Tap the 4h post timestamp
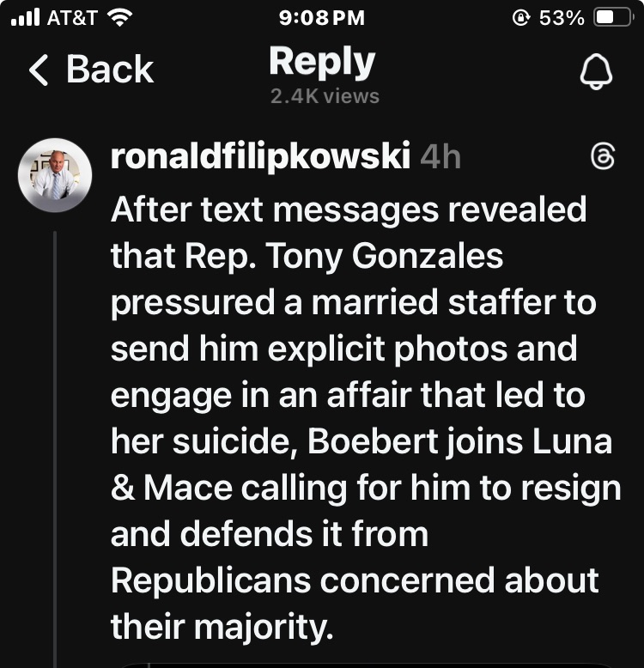The height and width of the screenshot is (668, 644). (x=440, y=157)
